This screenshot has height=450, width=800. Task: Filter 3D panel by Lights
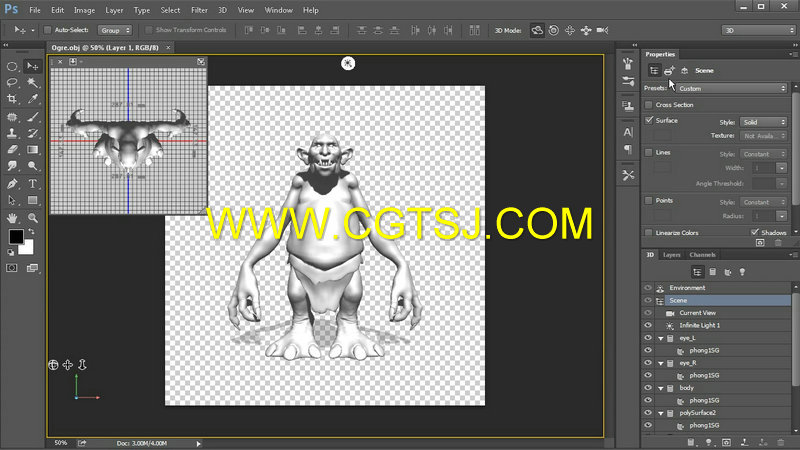click(x=742, y=272)
